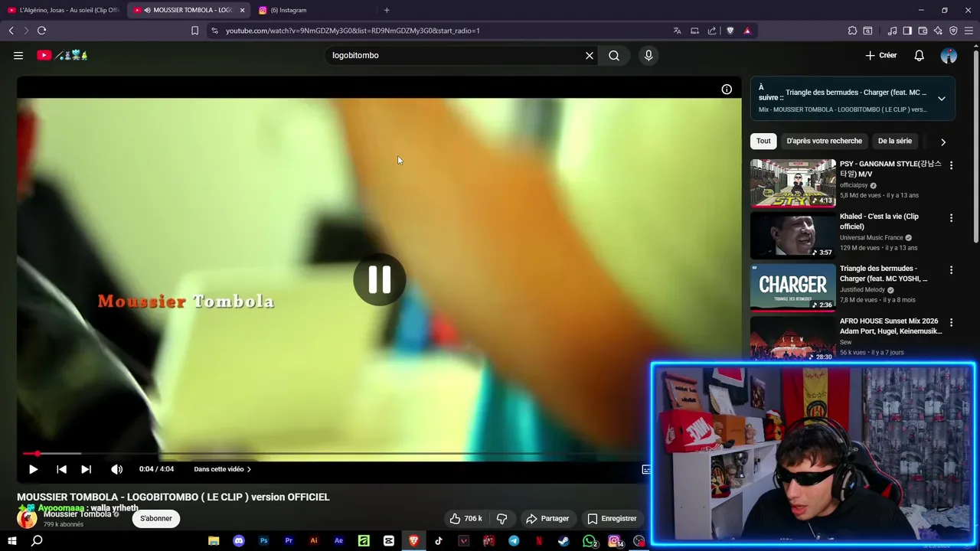Toggle the large center pause overlay
This screenshot has height=551, width=980.
(x=379, y=279)
